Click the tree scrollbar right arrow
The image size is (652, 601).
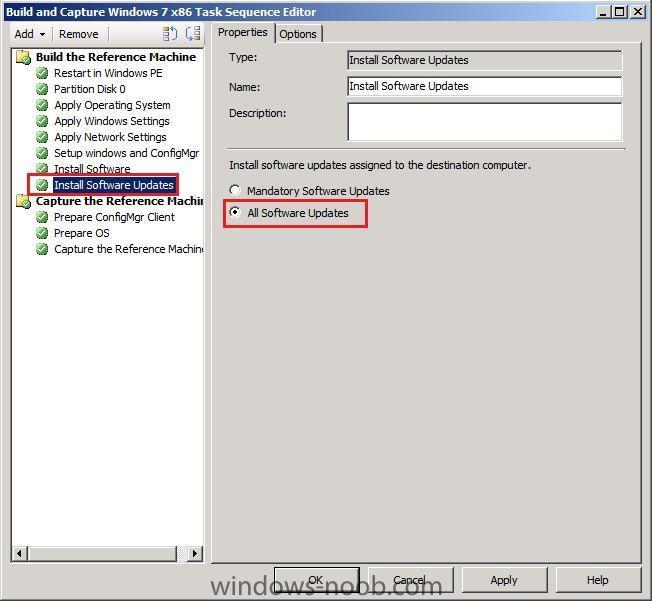click(195, 554)
